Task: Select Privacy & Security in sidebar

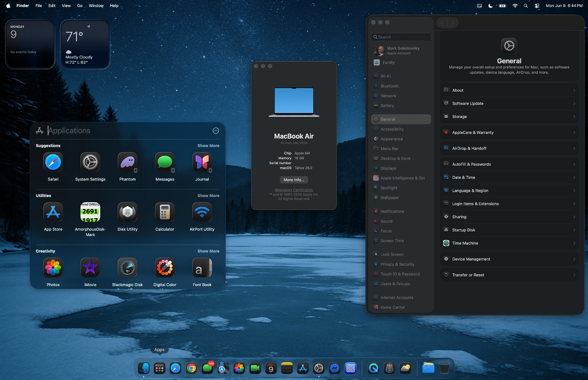Action: tap(401, 264)
